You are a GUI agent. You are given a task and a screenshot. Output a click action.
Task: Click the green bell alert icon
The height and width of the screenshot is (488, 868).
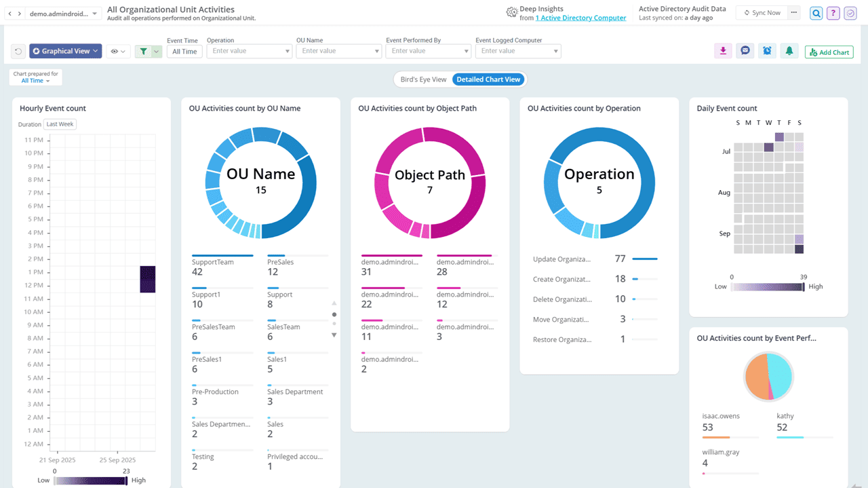pos(789,51)
